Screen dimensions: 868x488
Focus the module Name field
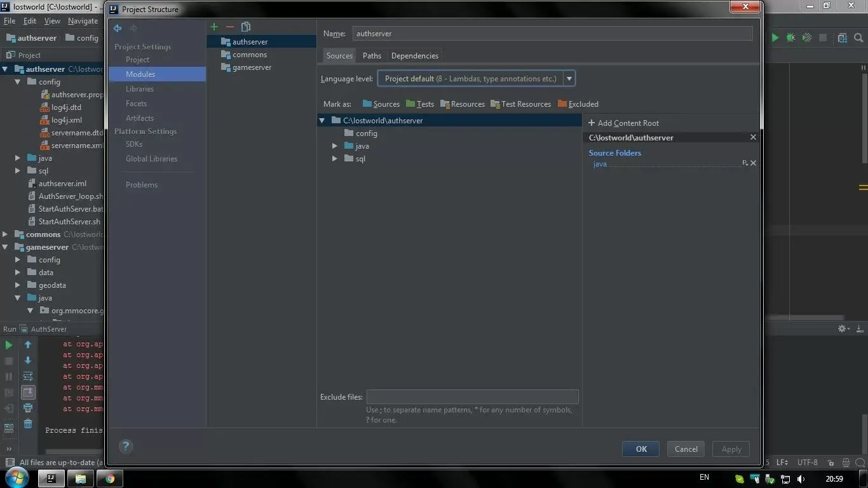tap(552, 34)
